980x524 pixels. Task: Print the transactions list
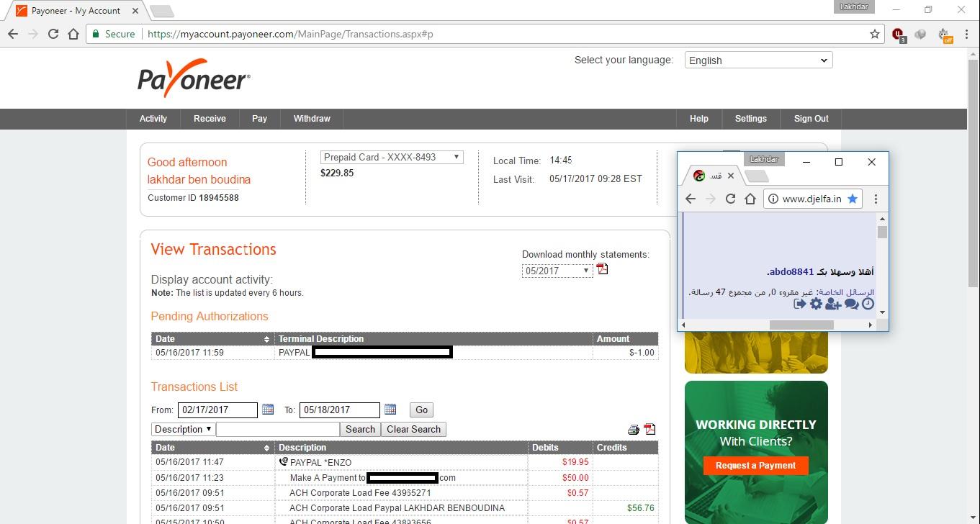coord(634,430)
